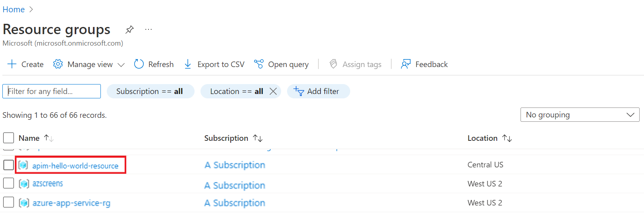The height and width of the screenshot is (213, 644).
Task: Open azscreens resource group
Action: point(48,184)
